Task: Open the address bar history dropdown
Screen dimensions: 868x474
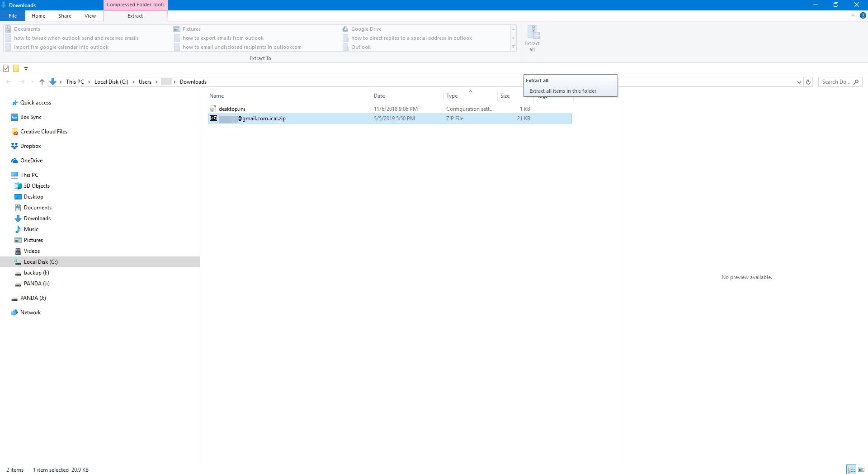Action: (799, 82)
